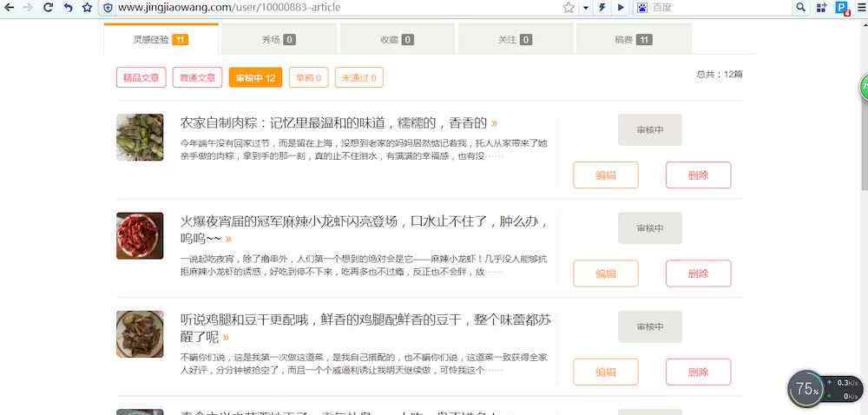
Task: Click the Baidu paw search engine icon
Action: pos(641,7)
